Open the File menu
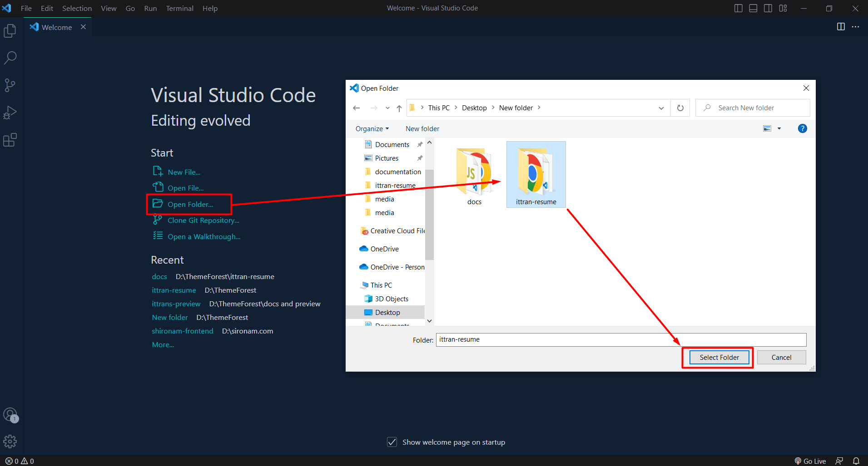 26,8
